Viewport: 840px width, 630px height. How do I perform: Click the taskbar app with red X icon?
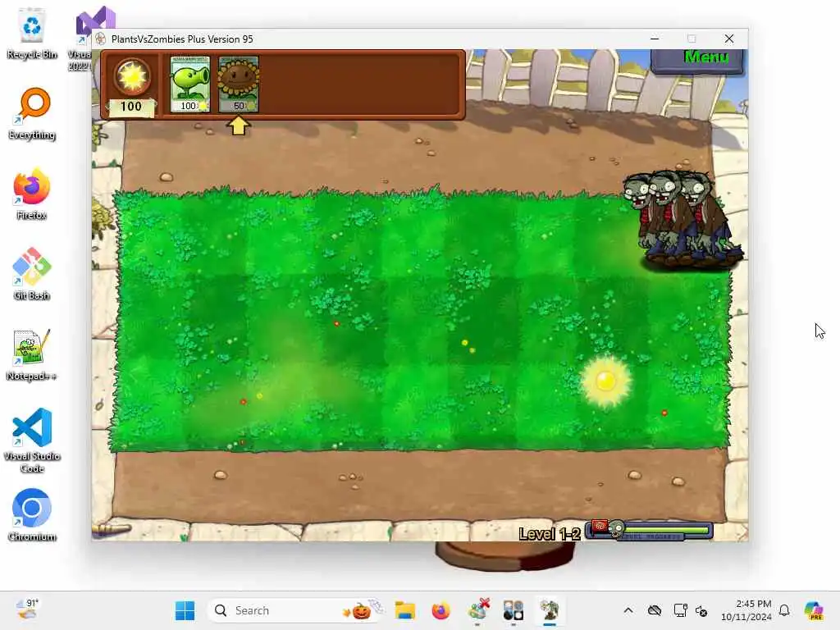(478, 610)
